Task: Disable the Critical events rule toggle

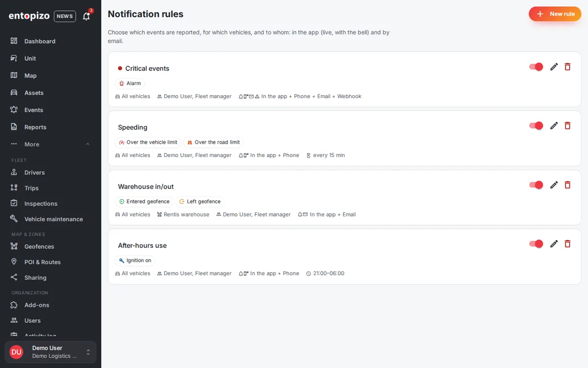Action: [536, 67]
